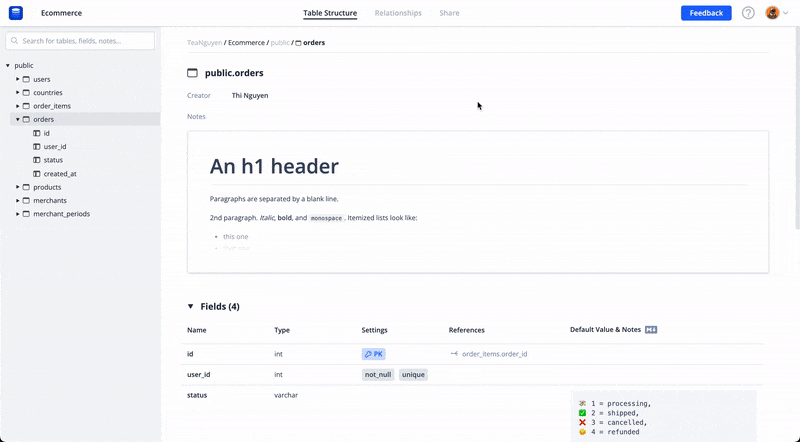Open the Share tab
Screen dimensions: 800x442
click(x=449, y=13)
